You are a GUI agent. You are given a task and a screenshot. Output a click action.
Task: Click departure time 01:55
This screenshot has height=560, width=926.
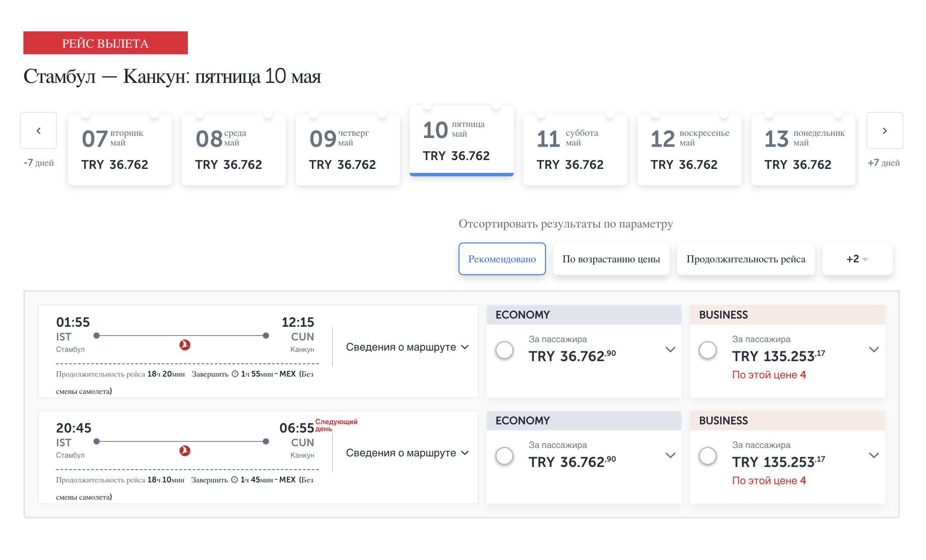(x=73, y=322)
